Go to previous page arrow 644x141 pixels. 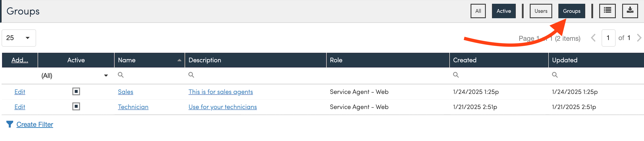tap(593, 38)
